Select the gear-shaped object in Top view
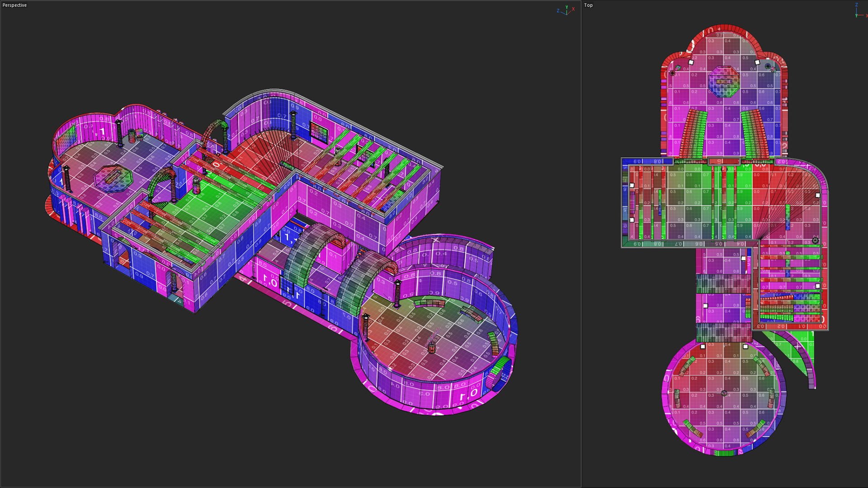The width and height of the screenshot is (868, 488). click(x=815, y=240)
